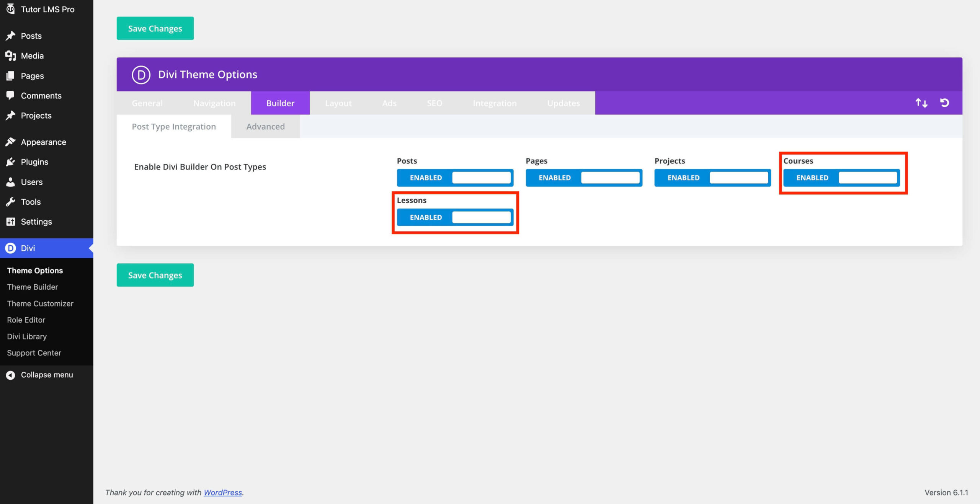980x504 pixels.
Task: Go to Posts in sidebar menu
Action: tap(47, 36)
